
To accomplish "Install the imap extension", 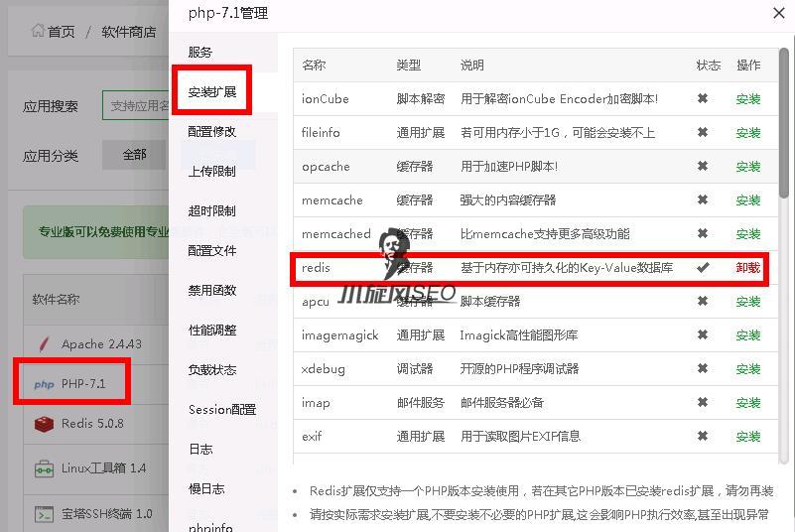I will (748, 403).
